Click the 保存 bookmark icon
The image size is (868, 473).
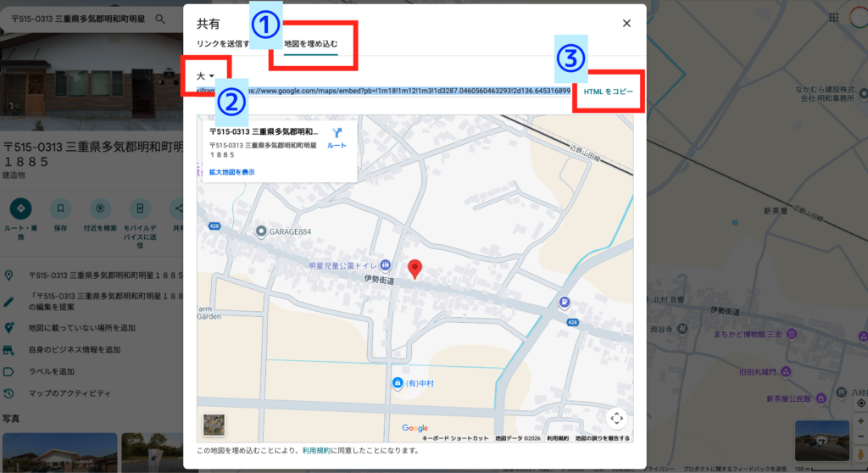pos(60,208)
